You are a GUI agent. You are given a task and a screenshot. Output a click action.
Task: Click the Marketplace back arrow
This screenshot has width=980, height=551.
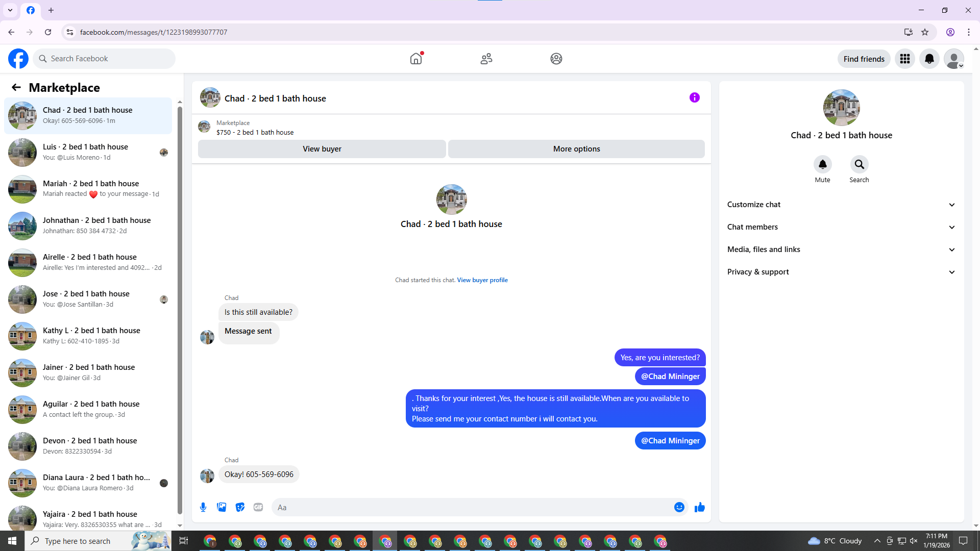click(x=16, y=87)
